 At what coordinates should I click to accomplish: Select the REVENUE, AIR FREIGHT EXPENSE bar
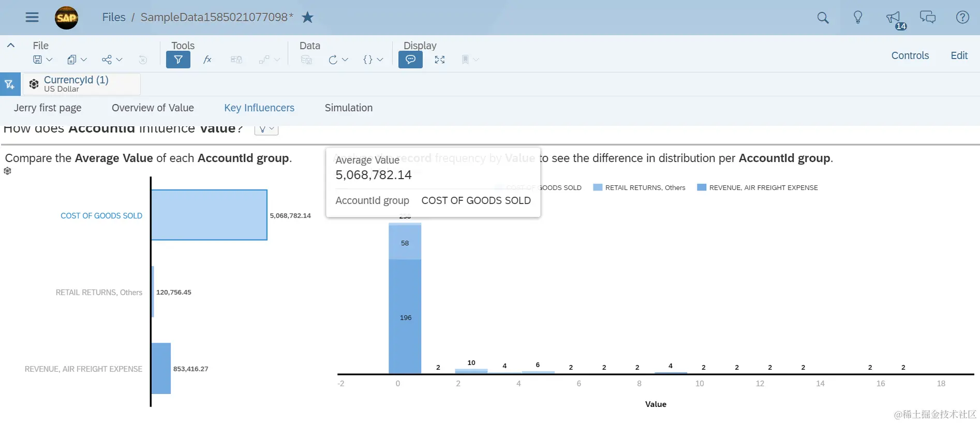[161, 368]
